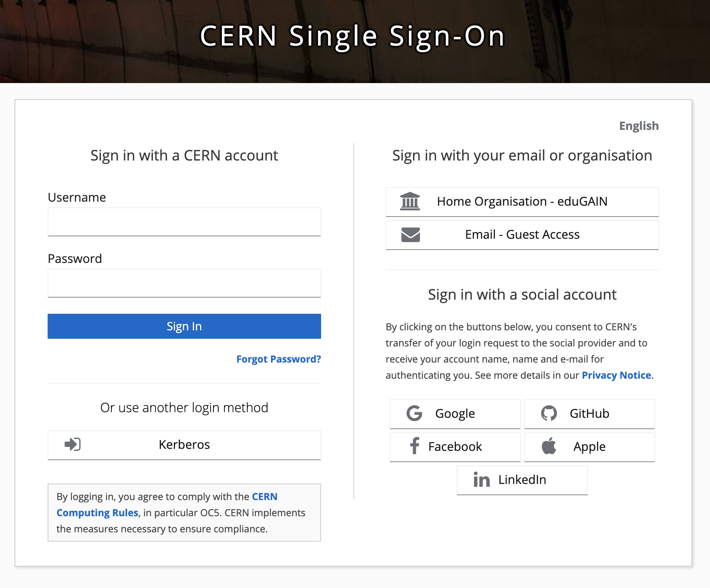Click the Facebook button label
Image resolution: width=710 pixels, height=588 pixels.
(x=455, y=446)
